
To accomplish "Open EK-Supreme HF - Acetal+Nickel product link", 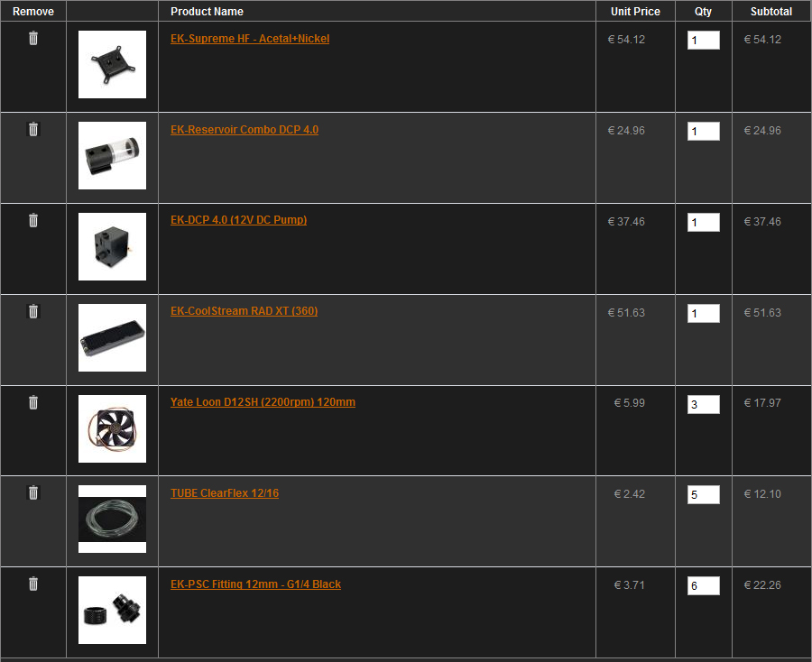I will (250, 39).
